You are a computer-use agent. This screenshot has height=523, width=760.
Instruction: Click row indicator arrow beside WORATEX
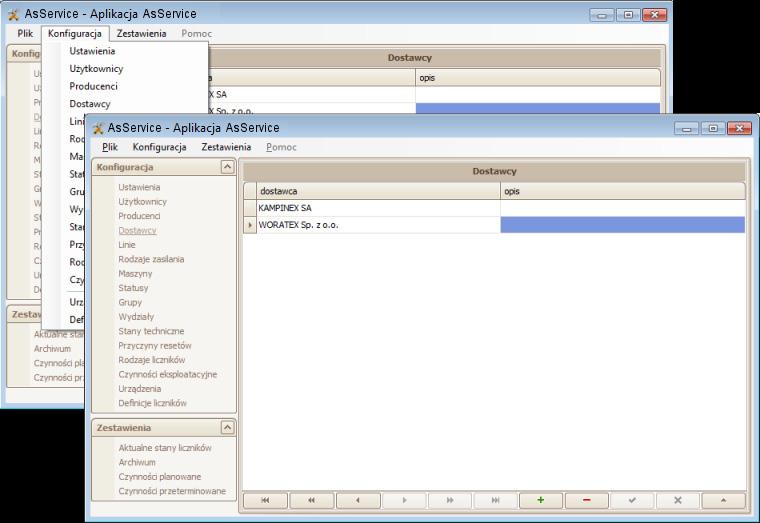pyautogui.click(x=250, y=225)
